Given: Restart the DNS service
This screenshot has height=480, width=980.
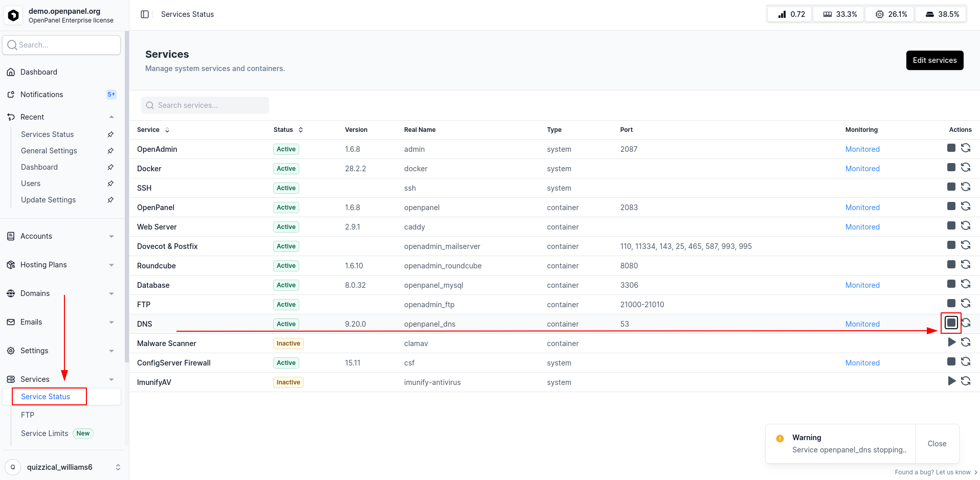Looking at the screenshot, I should point(966,323).
